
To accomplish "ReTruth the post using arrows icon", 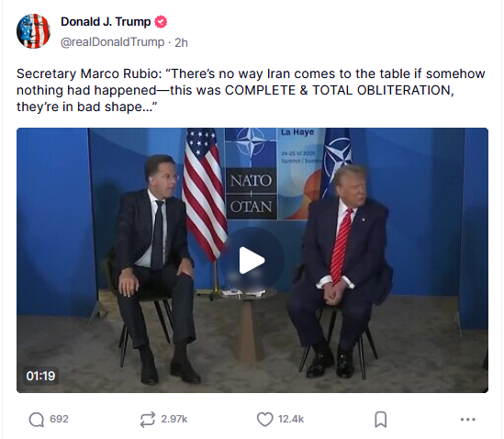I will 148,420.
